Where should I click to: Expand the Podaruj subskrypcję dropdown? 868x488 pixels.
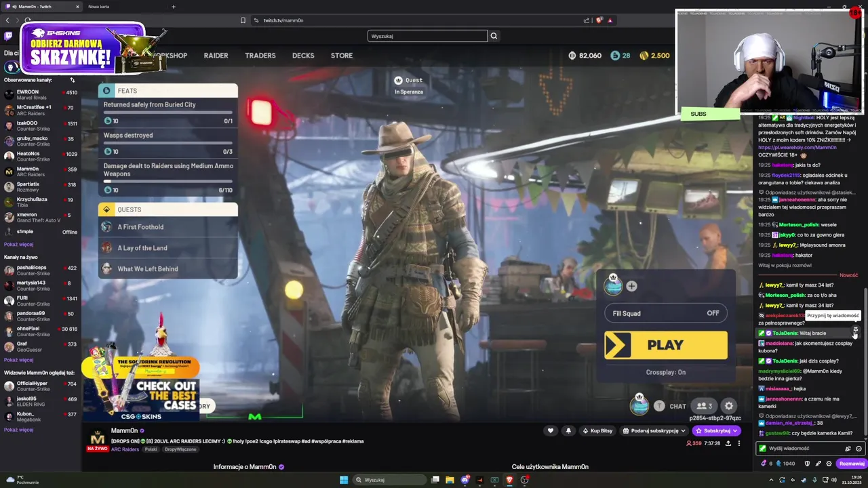683,431
